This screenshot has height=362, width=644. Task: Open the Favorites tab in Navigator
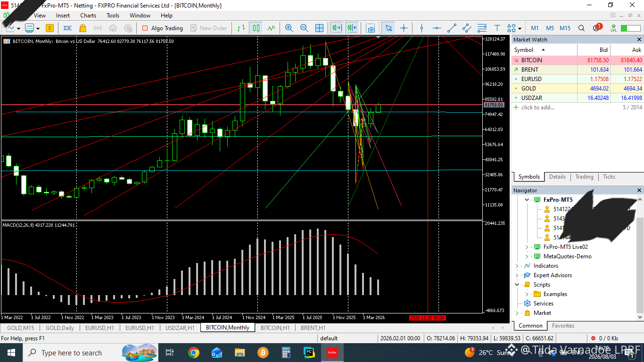coord(563,326)
